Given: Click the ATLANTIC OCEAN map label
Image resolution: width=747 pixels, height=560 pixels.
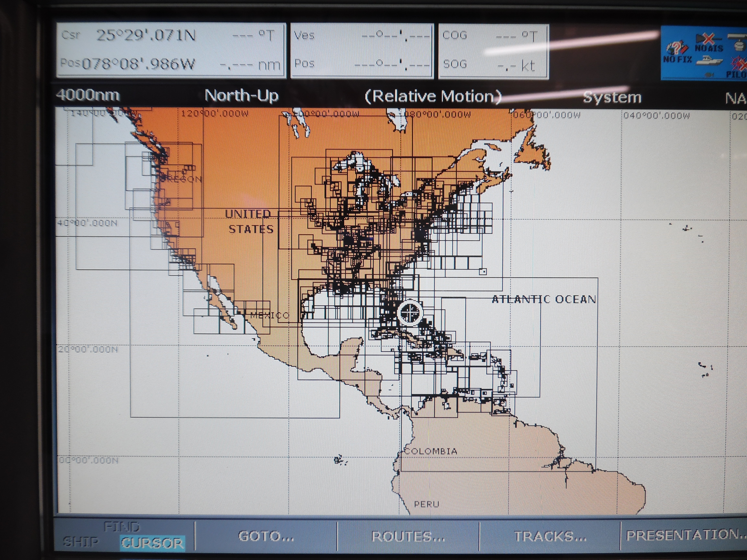Looking at the screenshot, I should [544, 299].
